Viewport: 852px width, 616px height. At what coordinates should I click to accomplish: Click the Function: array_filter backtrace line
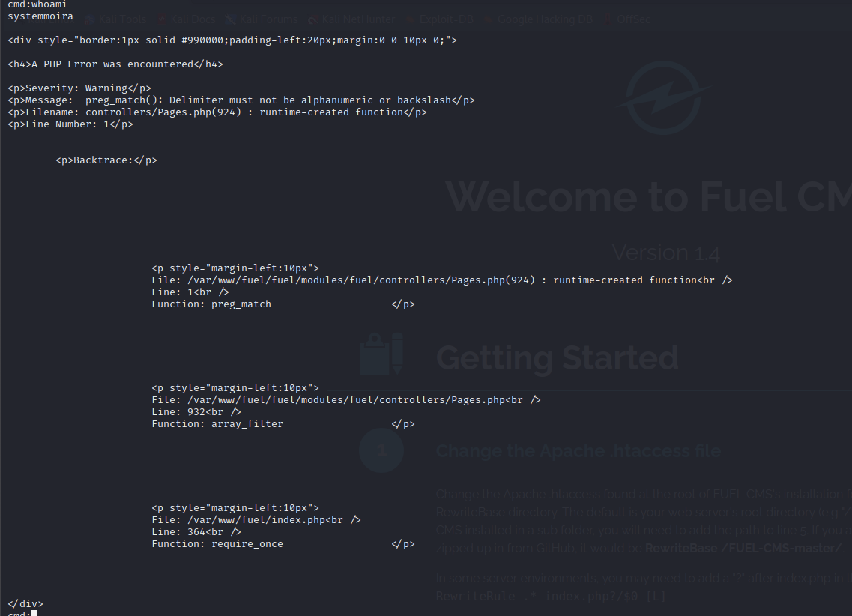click(217, 424)
